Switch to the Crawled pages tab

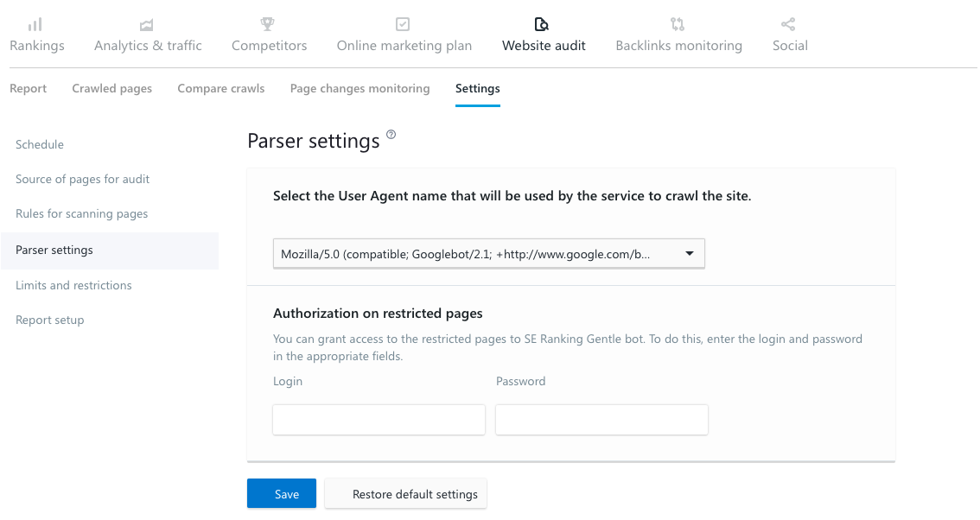pos(111,89)
